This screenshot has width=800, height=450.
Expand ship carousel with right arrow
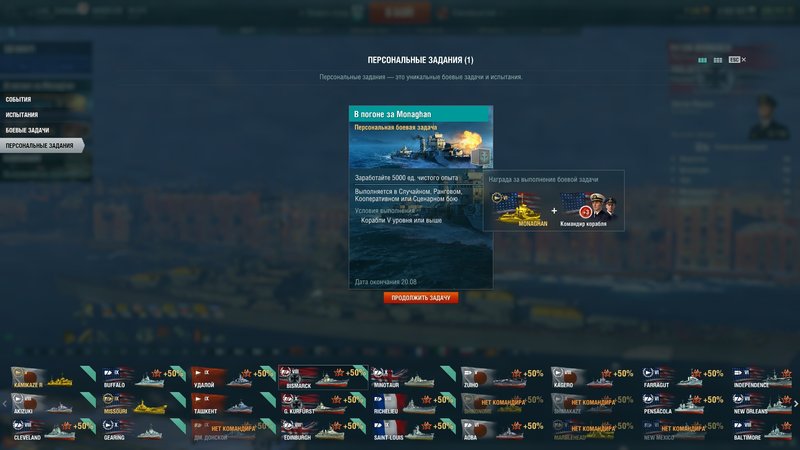tap(795, 404)
